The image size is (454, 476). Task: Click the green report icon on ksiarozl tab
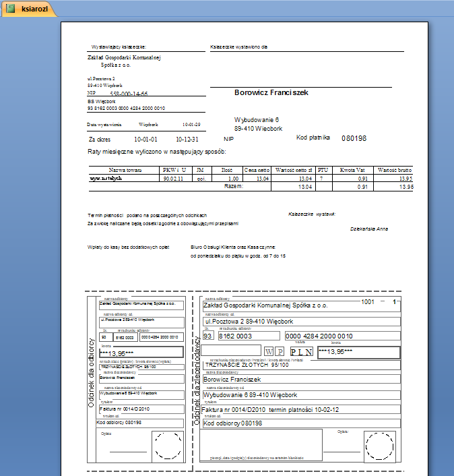point(11,9)
